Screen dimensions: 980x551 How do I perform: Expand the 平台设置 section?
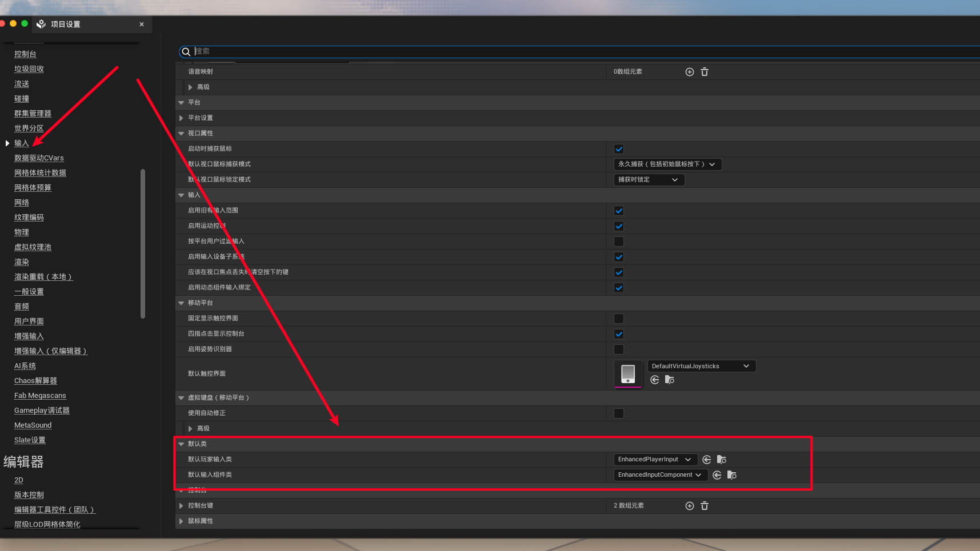[181, 118]
